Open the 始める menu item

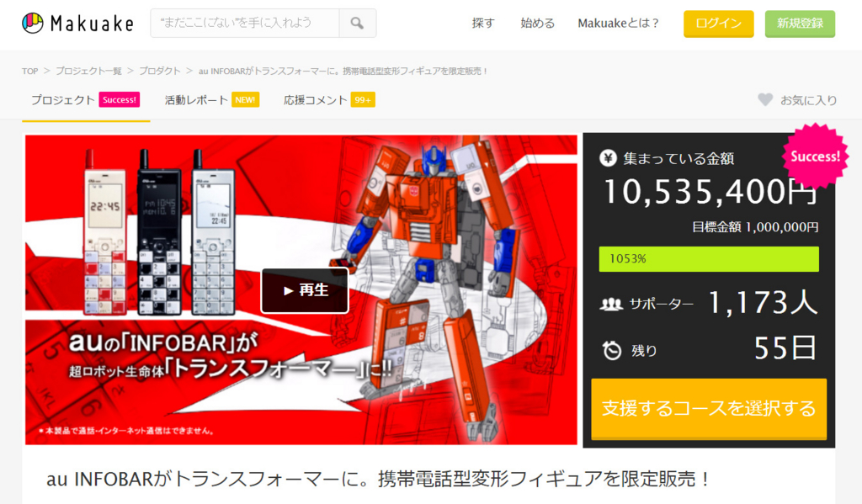coord(537,23)
